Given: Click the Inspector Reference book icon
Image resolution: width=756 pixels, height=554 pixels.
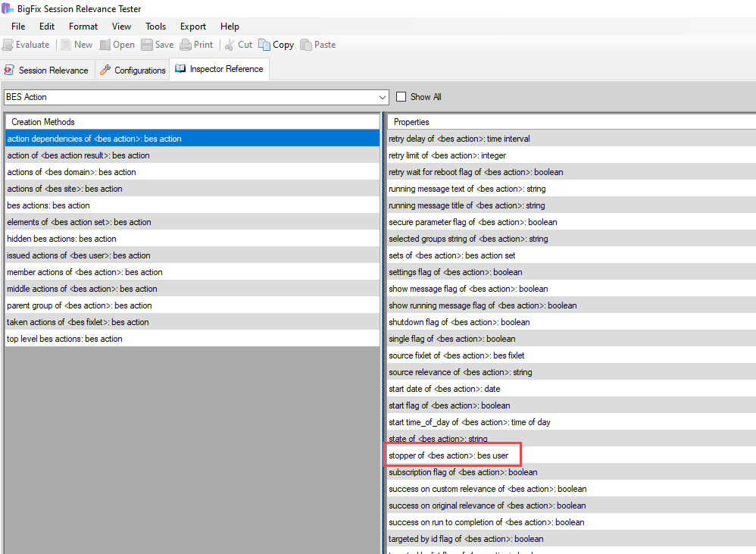Looking at the screenshot, I should pos(180,68).
